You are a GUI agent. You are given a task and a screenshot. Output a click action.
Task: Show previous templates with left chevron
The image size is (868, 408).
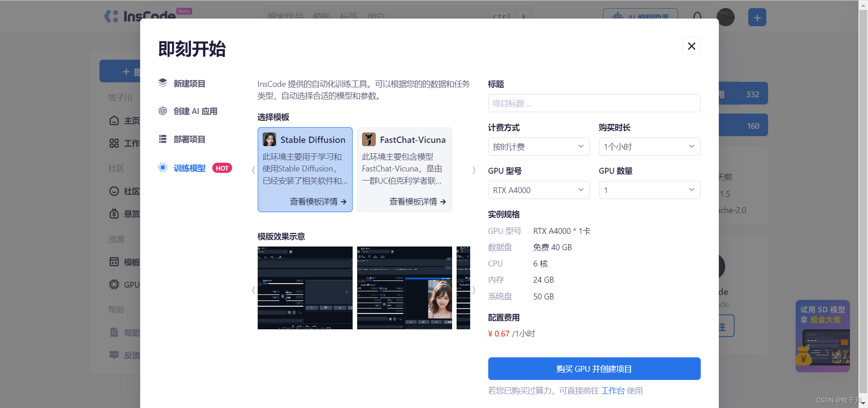tap(253, 170)
